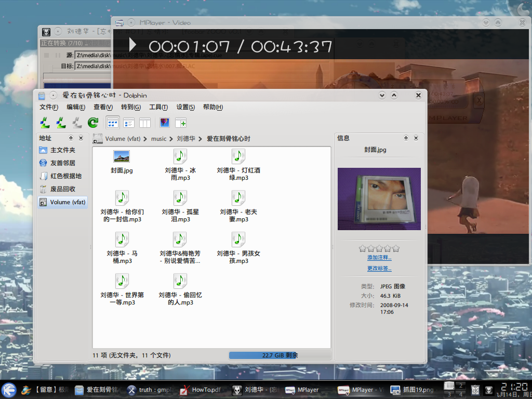Open the 转到(G) menu

pos(131,107)
